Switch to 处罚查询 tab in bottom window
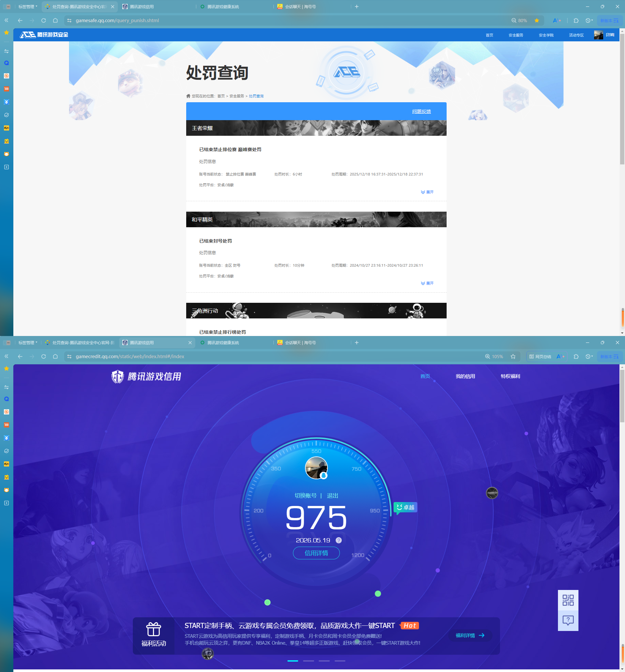The image size is (625, 672). pos(80,343)
